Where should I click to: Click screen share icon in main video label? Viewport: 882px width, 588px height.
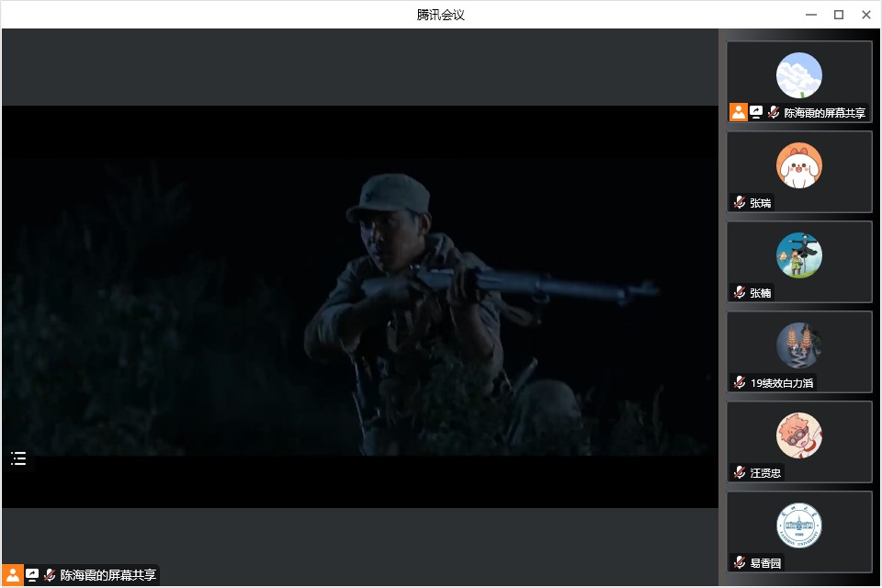click(x=32, y=575)
